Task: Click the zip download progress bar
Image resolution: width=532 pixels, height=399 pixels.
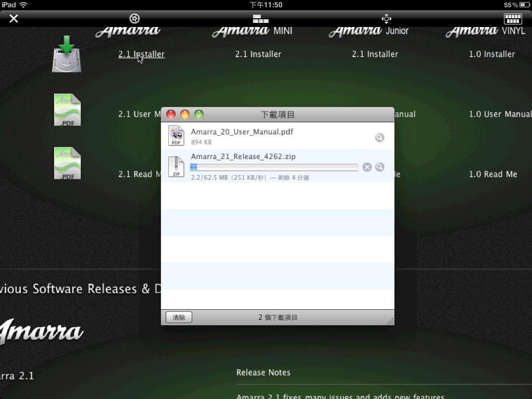Action: pyautogui.click(x=274, y=167)
